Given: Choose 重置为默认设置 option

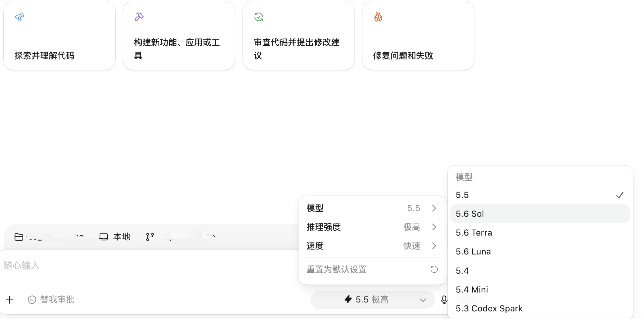Looking at the screenshot, I should coord(373,269).
